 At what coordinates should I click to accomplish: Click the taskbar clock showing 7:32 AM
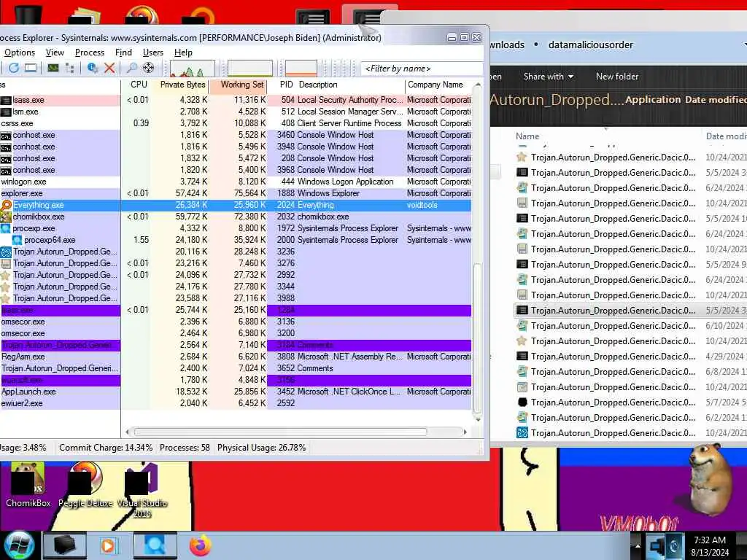click(x=710, y=546)
